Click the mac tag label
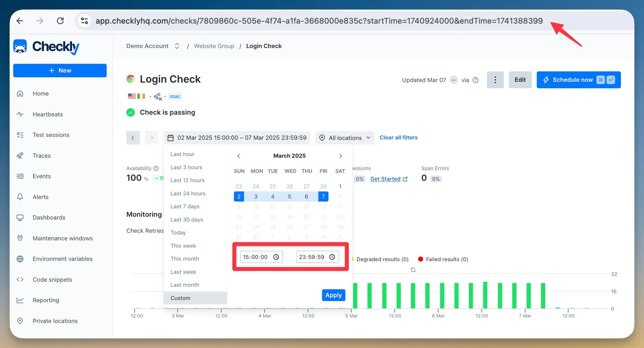Image resolution: width=644 pixels, height=348 pixels. point(175,96)
